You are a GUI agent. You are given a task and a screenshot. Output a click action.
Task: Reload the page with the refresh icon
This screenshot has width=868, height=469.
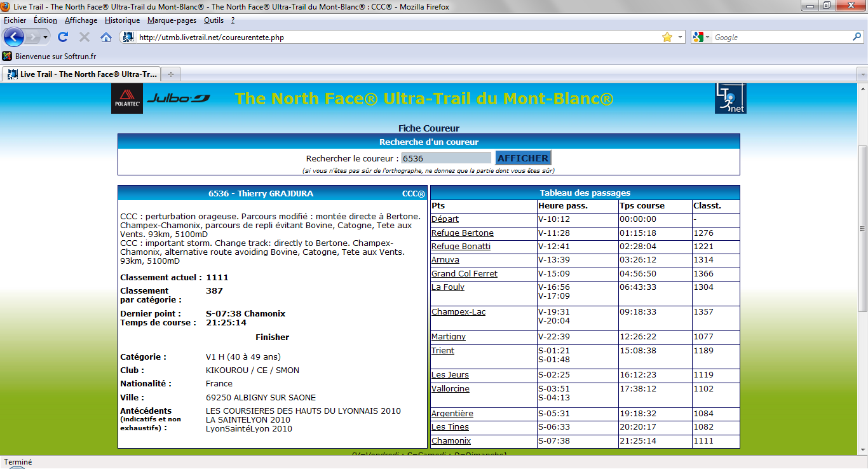pos(63,37)
